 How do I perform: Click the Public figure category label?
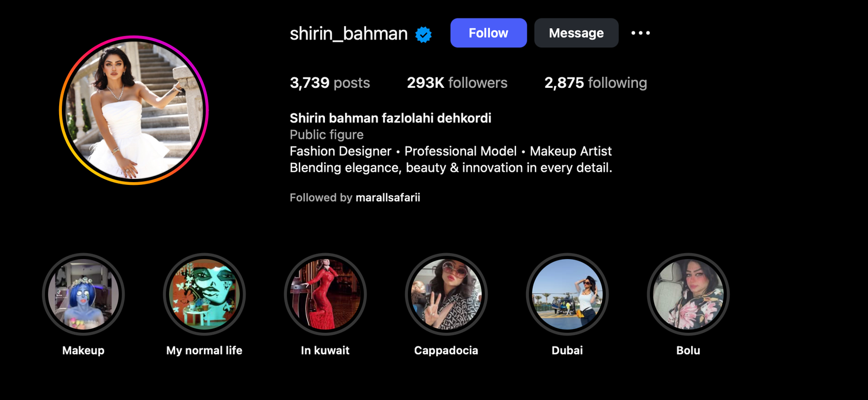pos(327,135)
